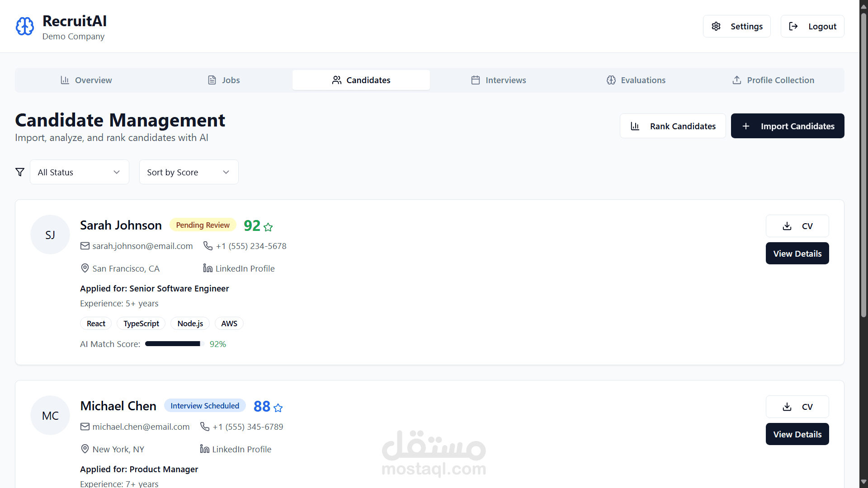Screen dimensions: 868x488
Task: Click the location pin for New York, NY
Action: 85,449
